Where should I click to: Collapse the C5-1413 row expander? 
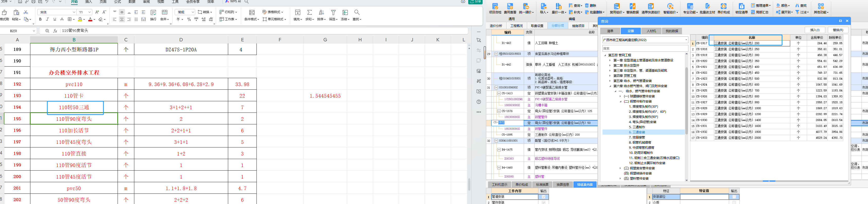(499, 94)
